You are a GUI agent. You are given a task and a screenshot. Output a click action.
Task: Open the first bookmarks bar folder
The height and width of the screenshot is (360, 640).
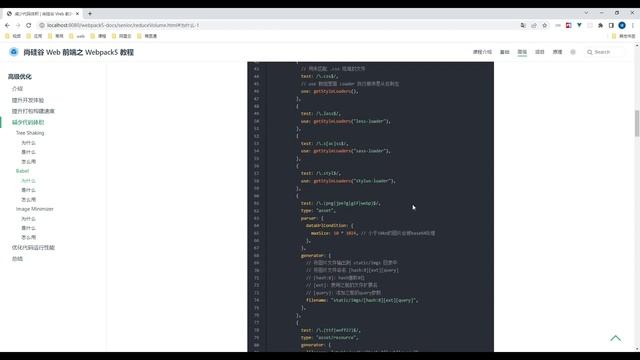pyautogui.click(x=13, y=36)
